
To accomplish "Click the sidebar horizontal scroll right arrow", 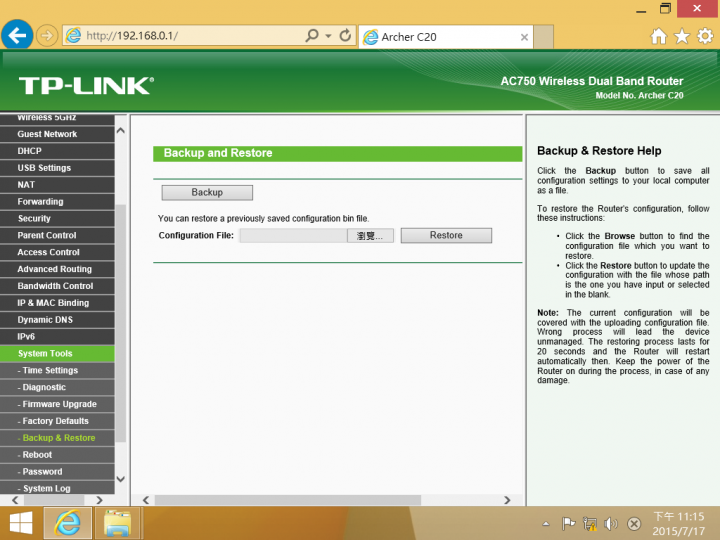I will (x=100, y=500).
